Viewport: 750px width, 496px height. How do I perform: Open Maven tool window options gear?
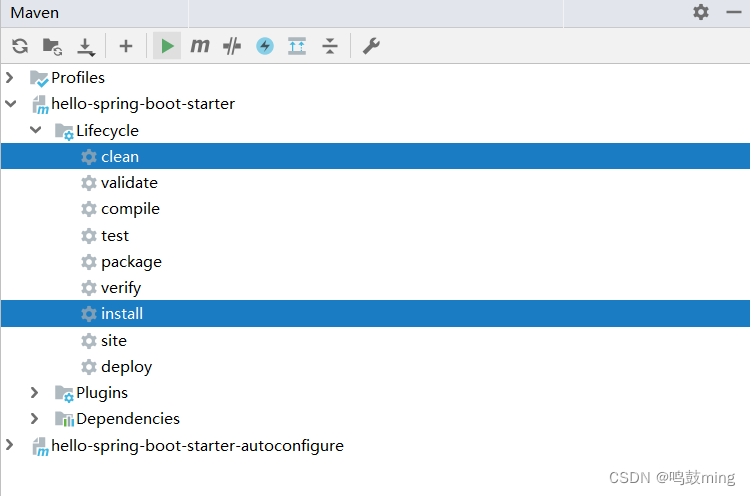701,12
